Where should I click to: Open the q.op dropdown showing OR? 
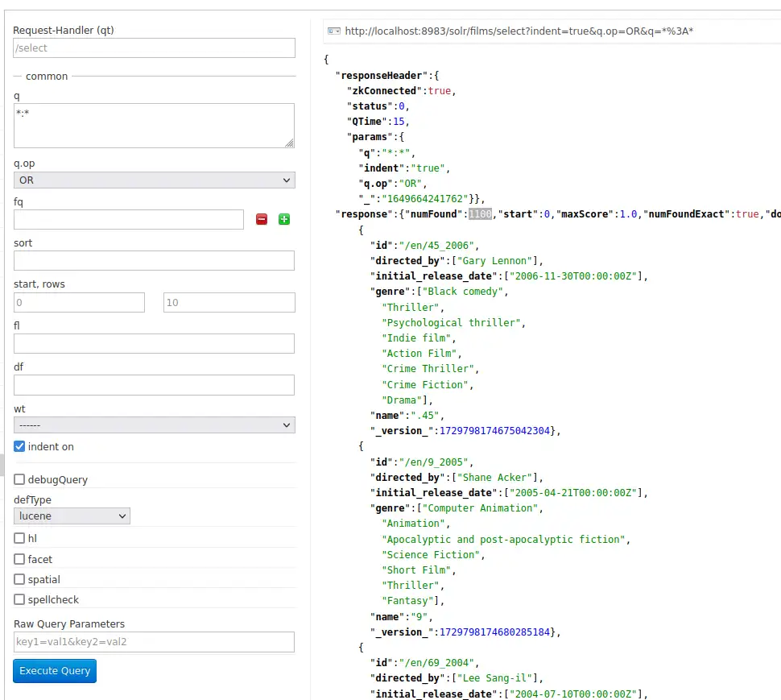(x=155, y=180)
